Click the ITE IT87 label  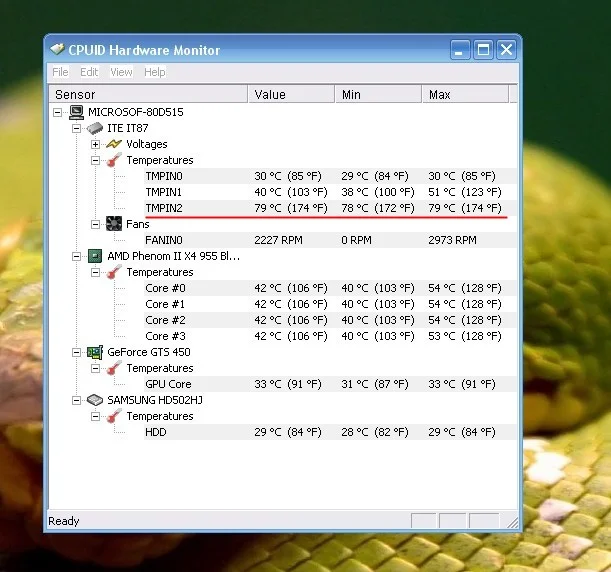[127, 128]
